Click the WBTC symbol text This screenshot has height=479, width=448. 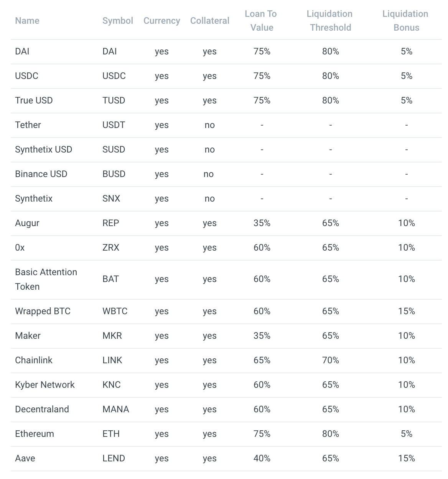click(x=115, y=311)
